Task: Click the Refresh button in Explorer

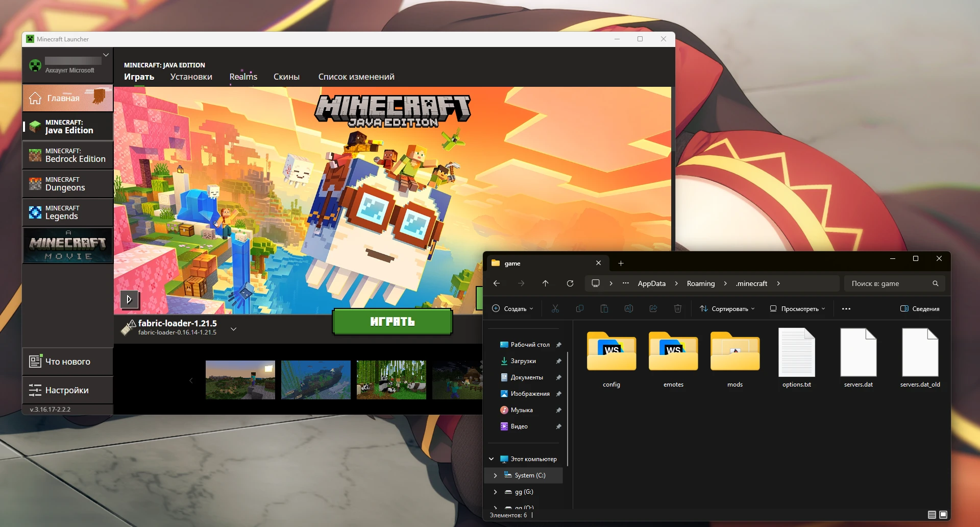Action: click(570, 283)
